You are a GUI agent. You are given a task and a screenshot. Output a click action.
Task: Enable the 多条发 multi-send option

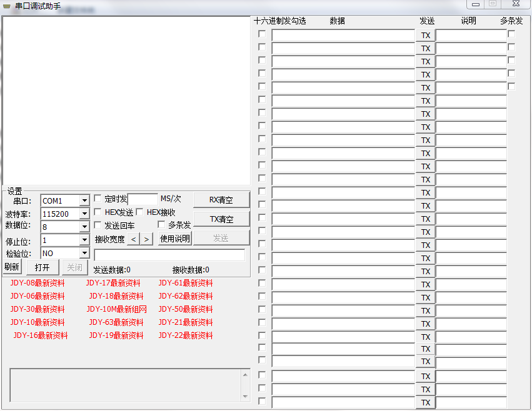162,224
